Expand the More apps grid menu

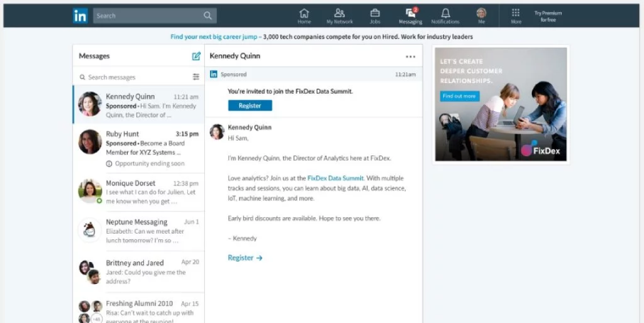[516, 16]
